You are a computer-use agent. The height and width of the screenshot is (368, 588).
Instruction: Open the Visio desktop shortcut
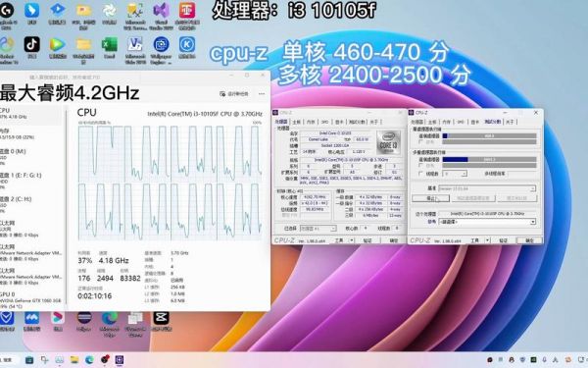(135, 44)
